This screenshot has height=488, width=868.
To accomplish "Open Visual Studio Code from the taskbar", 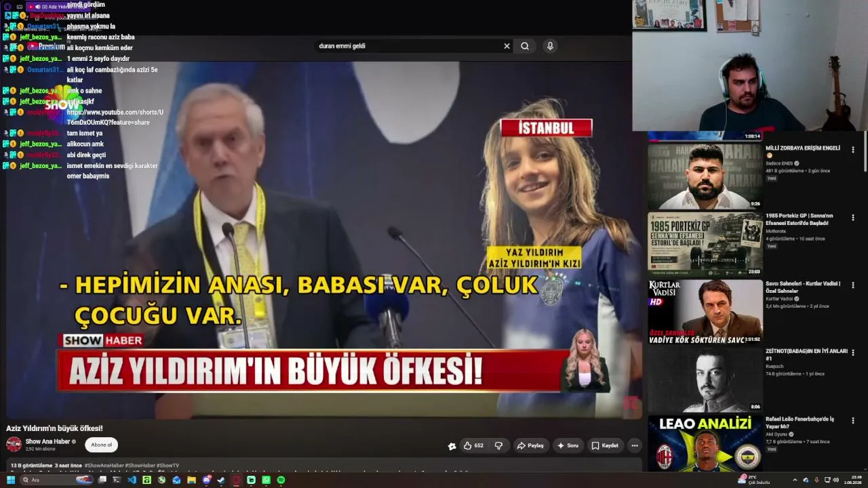I will pyautogui.click(x=132, y=480).
